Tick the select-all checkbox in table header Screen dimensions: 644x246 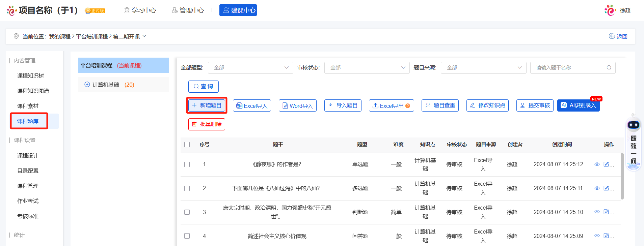tap(187, 145)
